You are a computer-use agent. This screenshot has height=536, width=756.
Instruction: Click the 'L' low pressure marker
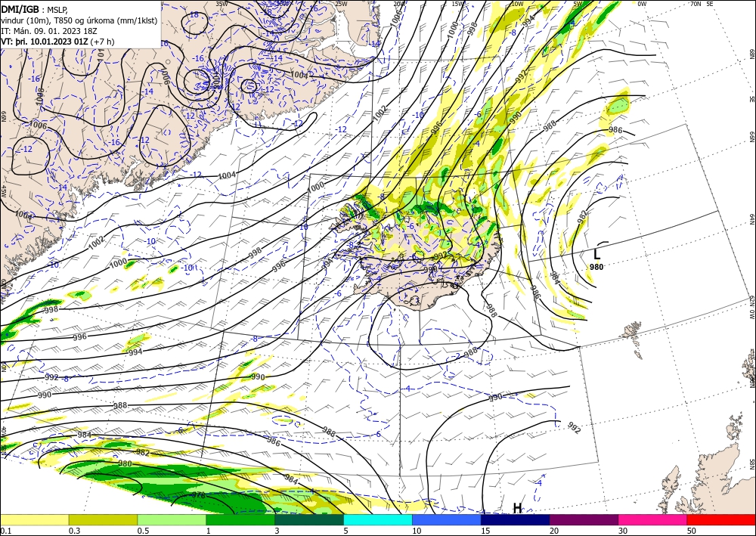pos(597,254)
